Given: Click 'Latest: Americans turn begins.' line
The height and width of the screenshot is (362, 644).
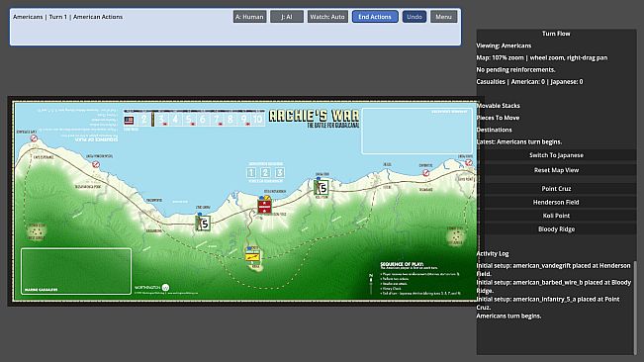Looking at the screenshot, I should (519, 141).
